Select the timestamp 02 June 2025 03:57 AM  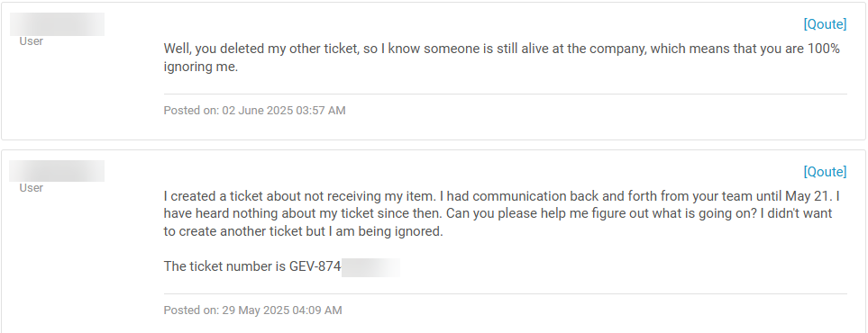point(284,111)
